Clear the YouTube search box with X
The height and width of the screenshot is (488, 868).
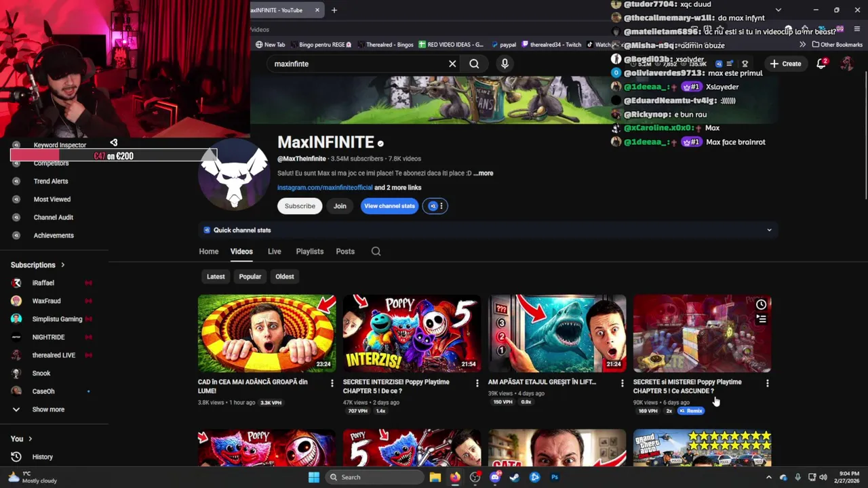click(x=452, y=64)
